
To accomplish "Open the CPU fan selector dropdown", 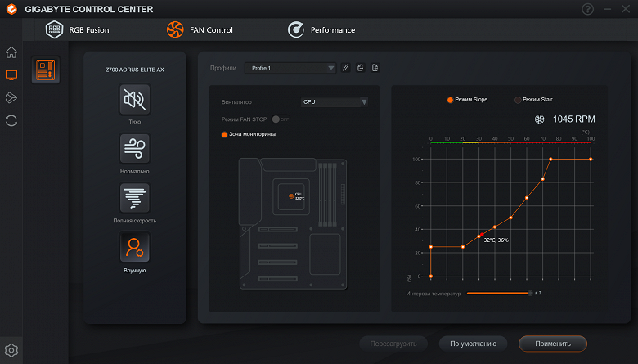I will [335, 101].
